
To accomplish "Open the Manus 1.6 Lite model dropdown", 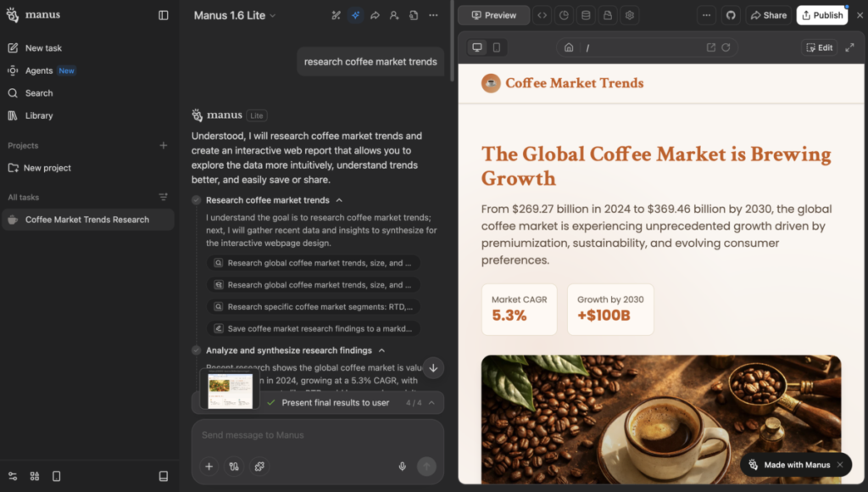I will point(235,15).
